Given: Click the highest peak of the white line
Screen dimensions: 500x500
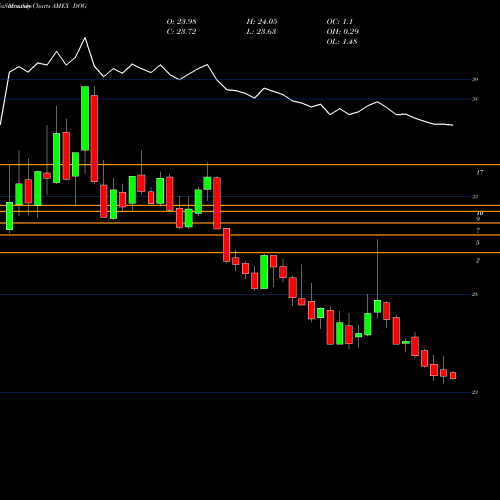Looking at the screenshot, I should click(85, 38).
